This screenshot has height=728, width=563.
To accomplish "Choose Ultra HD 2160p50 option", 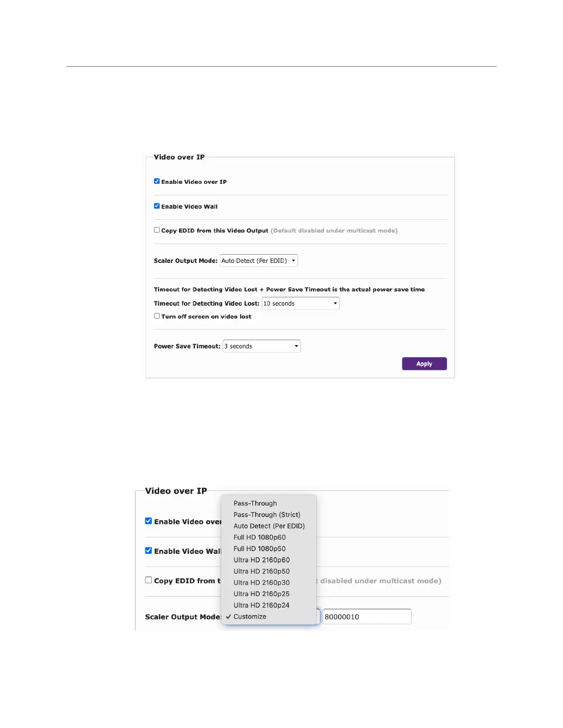I will click(262, 571).
